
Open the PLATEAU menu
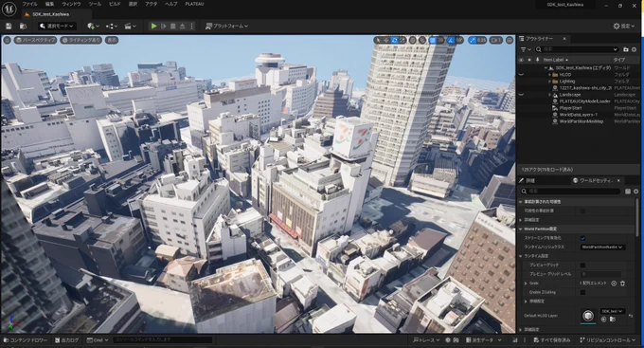194,4
